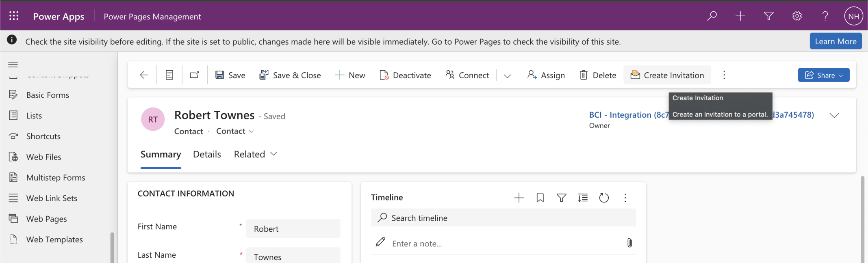Click the Search timeline field

tap(503, 218)
